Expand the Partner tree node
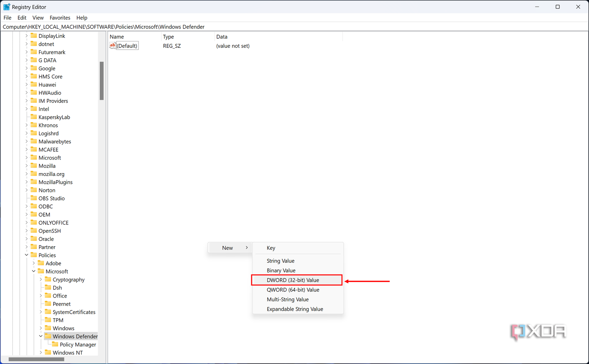This screenshot has height=364, width=589. 26,247
